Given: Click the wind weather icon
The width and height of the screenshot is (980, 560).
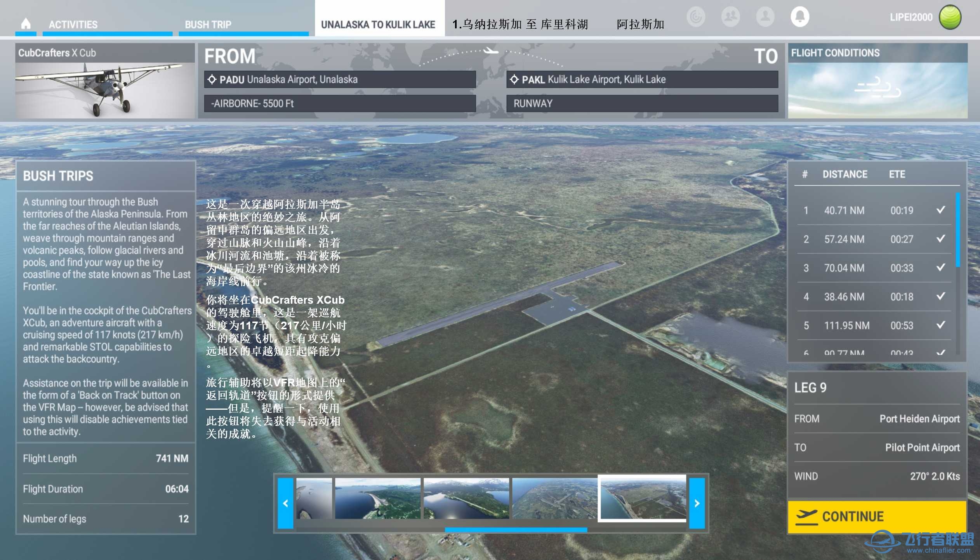Looking at the screenshot, I should (x=877, y=88).
